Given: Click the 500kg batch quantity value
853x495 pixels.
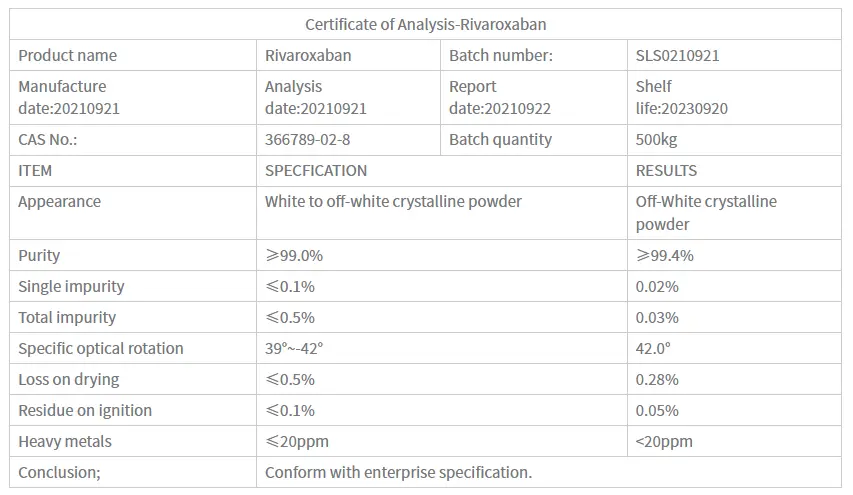Looking at the screenshot, I should tap(657, 140).
